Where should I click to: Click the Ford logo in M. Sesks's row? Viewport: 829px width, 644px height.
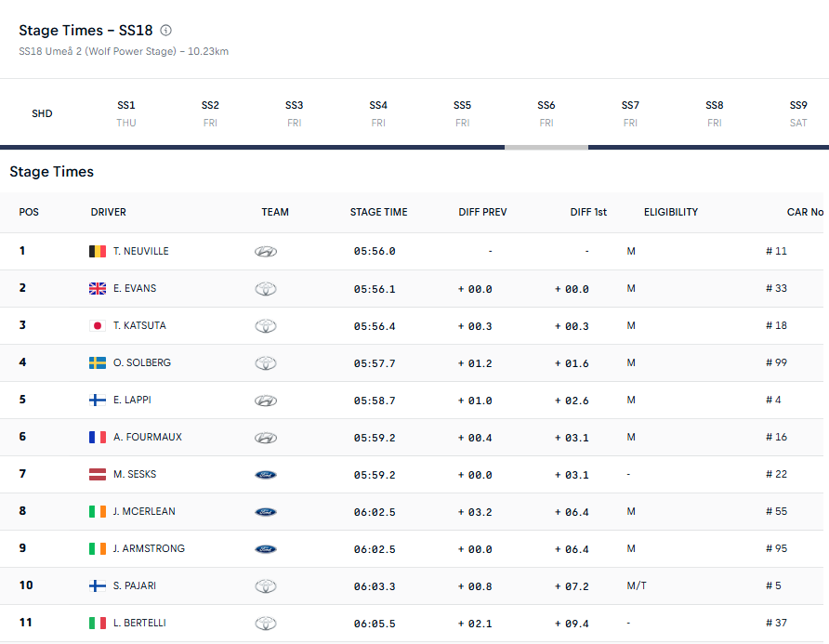click(266, 474)
